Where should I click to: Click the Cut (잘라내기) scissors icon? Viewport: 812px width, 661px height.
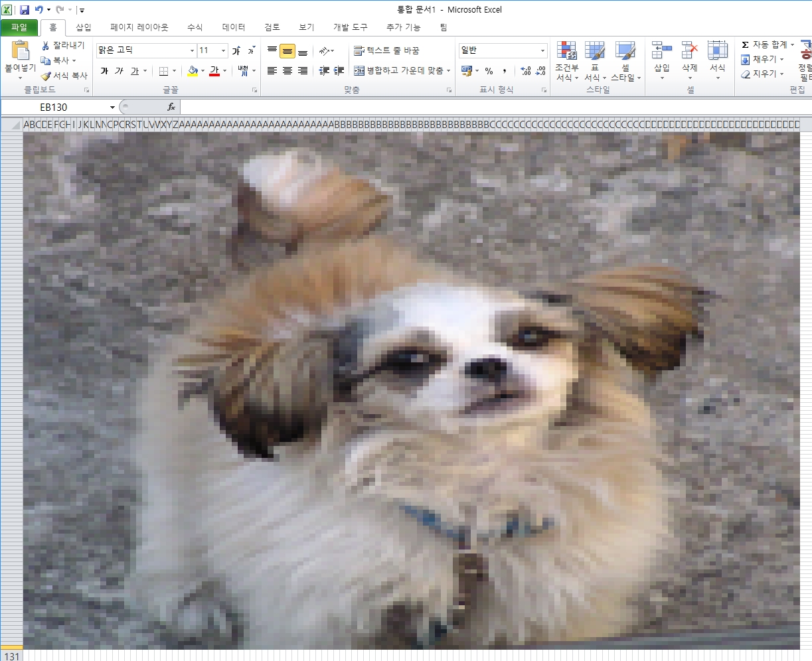[x=46, y=45]
